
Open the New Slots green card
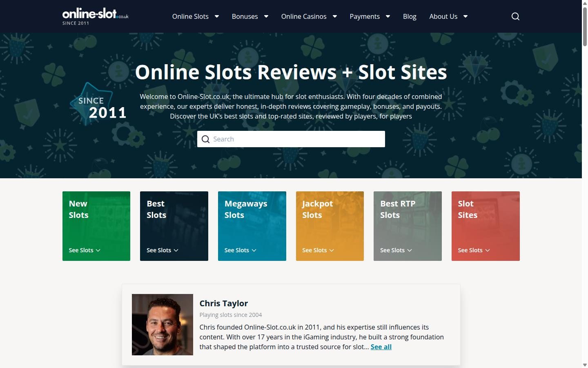tap(96, 226)
